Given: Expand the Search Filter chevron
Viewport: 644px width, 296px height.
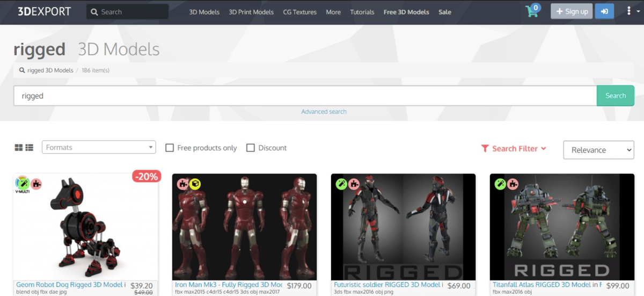Looking at the screenshot, I should [544, 148].
